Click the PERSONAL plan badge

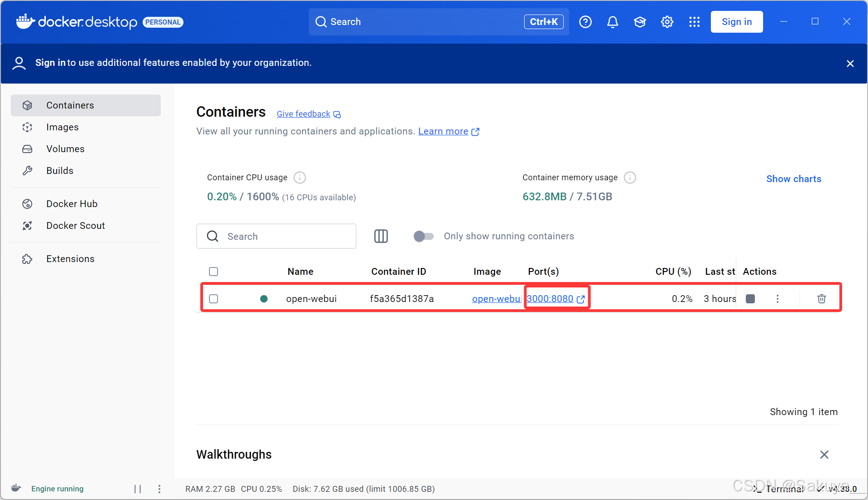pos(163,22)
